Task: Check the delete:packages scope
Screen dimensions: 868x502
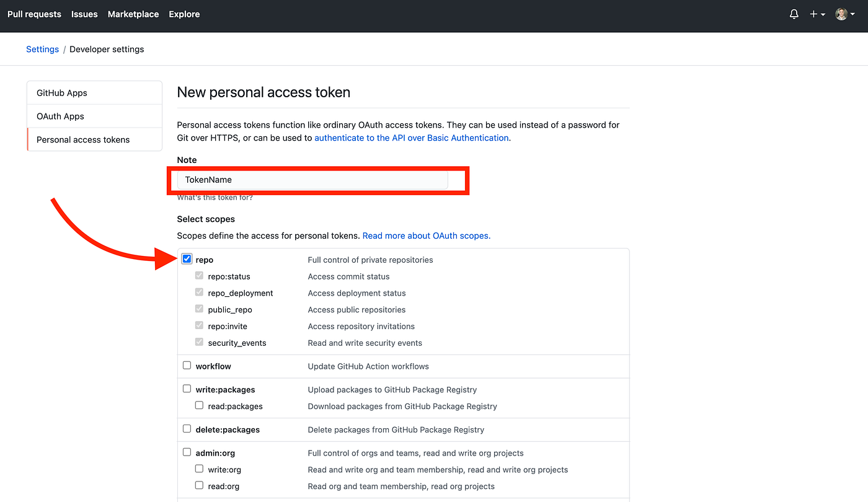Action: click(187, 428)
